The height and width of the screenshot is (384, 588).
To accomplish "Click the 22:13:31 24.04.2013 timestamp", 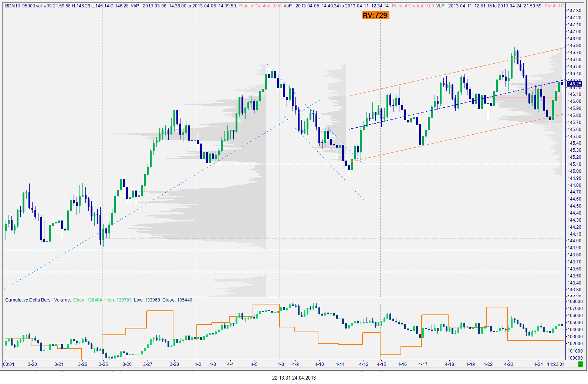I will pyautogui.click(x=294, y=378).
